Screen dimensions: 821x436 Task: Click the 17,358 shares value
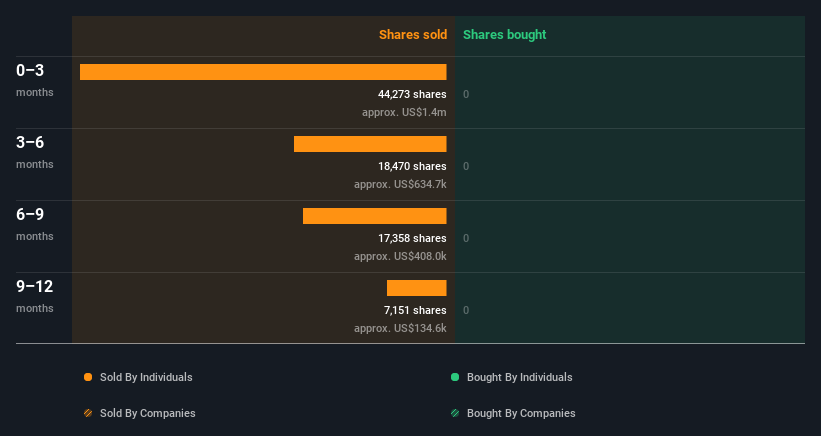click(412, 238)
